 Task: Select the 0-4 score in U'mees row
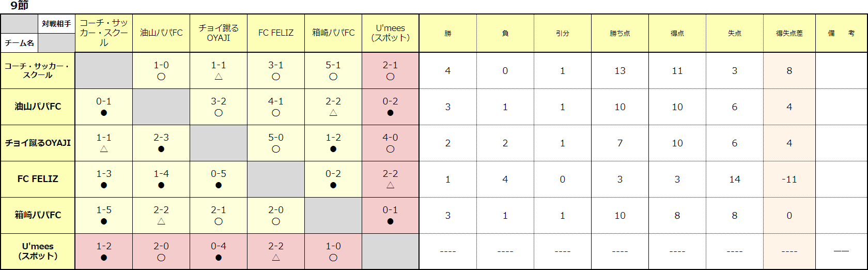pyautogui.click(x=219, y=251)
